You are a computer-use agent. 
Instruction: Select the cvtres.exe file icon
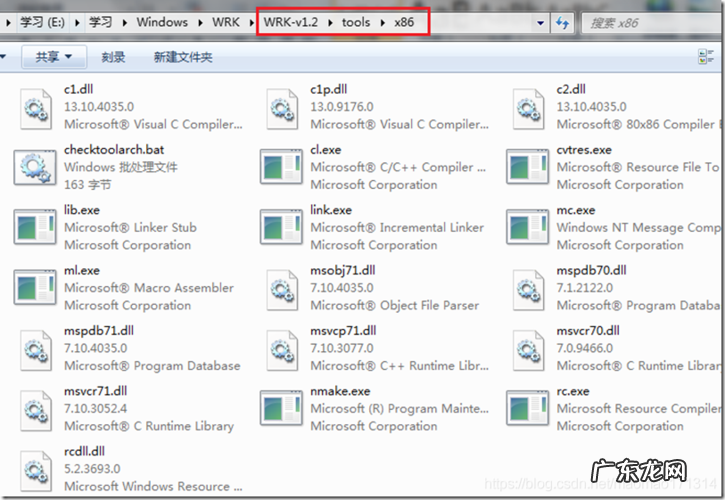(528, 167)
